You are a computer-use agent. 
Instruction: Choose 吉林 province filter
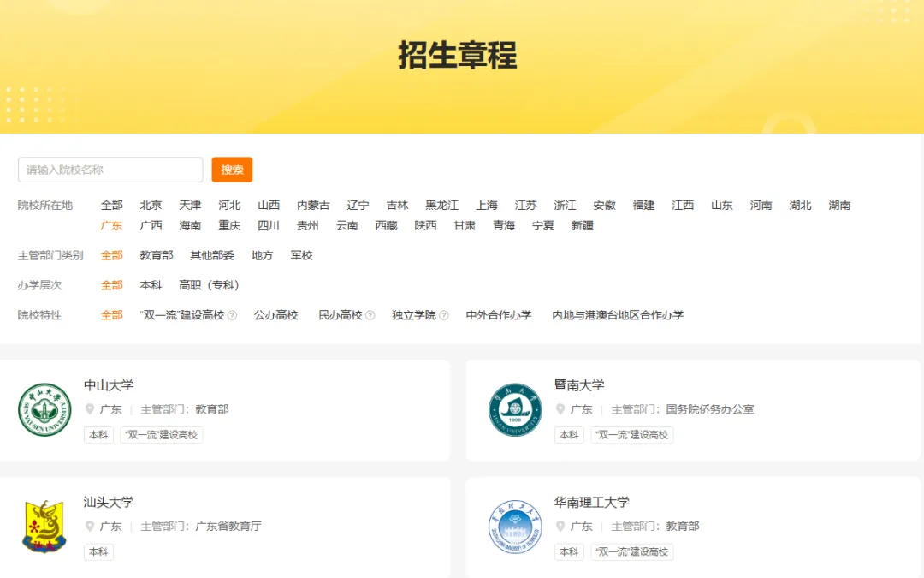pos(397,206)
